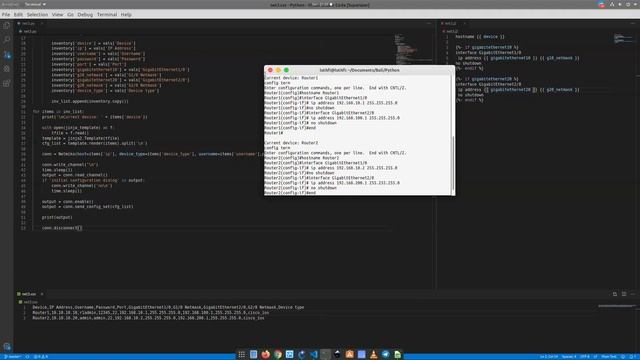
Task: Open the Debug menu
Action: tap(85, 14)
